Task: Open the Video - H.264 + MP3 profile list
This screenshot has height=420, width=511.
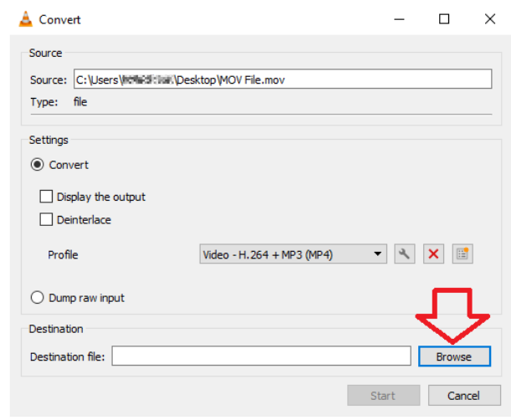Action: point(284,254)
